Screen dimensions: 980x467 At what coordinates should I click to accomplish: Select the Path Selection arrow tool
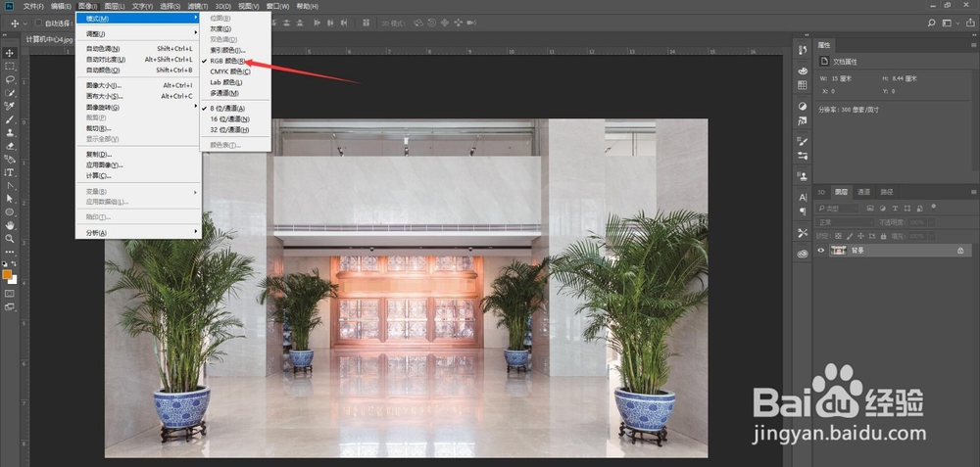click(x=10, y=199)
